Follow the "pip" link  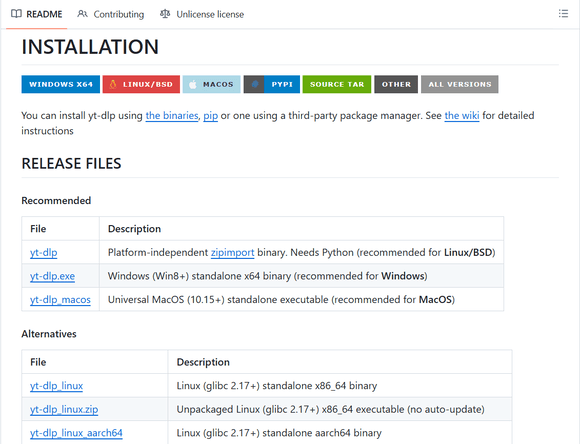210,116
